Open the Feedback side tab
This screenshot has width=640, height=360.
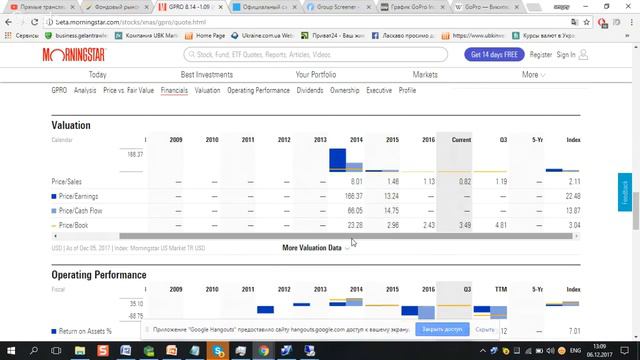click(x=624, y=192)
